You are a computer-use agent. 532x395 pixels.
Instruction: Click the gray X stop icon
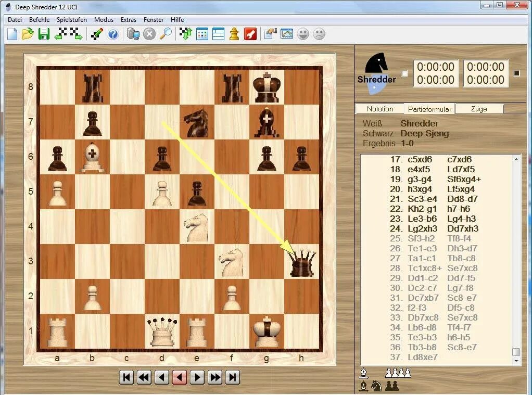(x=149, y=34)
